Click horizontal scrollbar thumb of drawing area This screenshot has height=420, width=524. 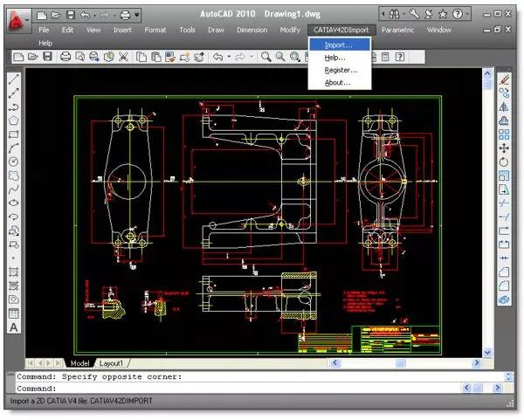click(x=400, y=363)
